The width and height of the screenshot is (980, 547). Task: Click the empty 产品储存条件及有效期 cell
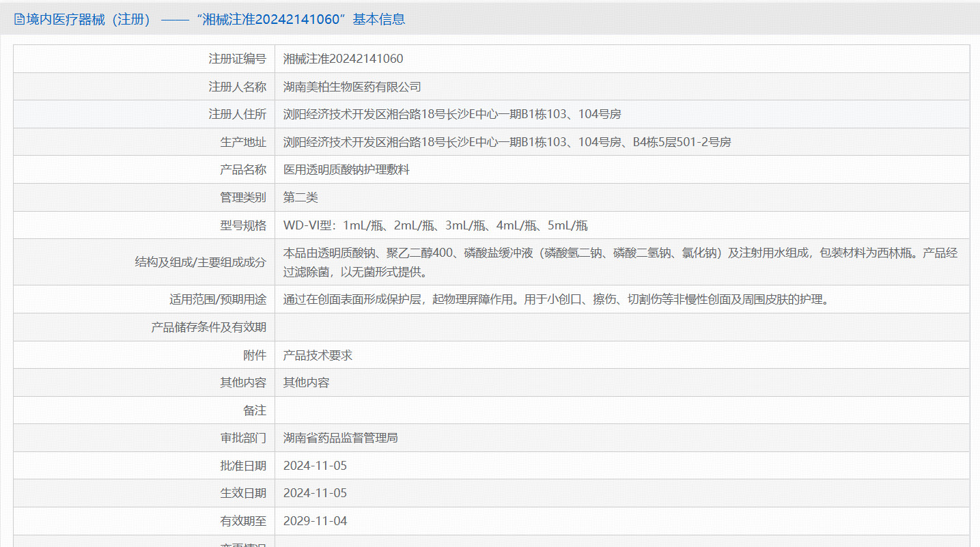(478, 327)
